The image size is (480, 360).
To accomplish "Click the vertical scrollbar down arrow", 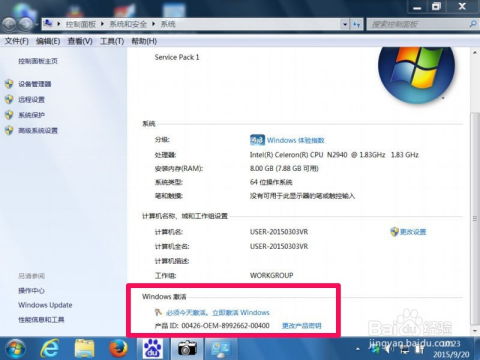I will [474, 331].
